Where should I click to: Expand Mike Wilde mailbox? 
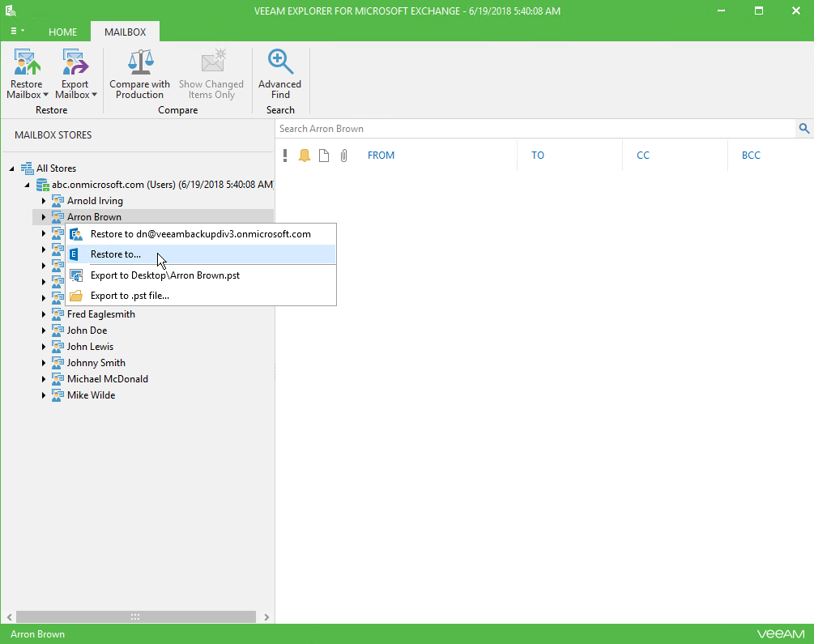[x=44, y=395]
